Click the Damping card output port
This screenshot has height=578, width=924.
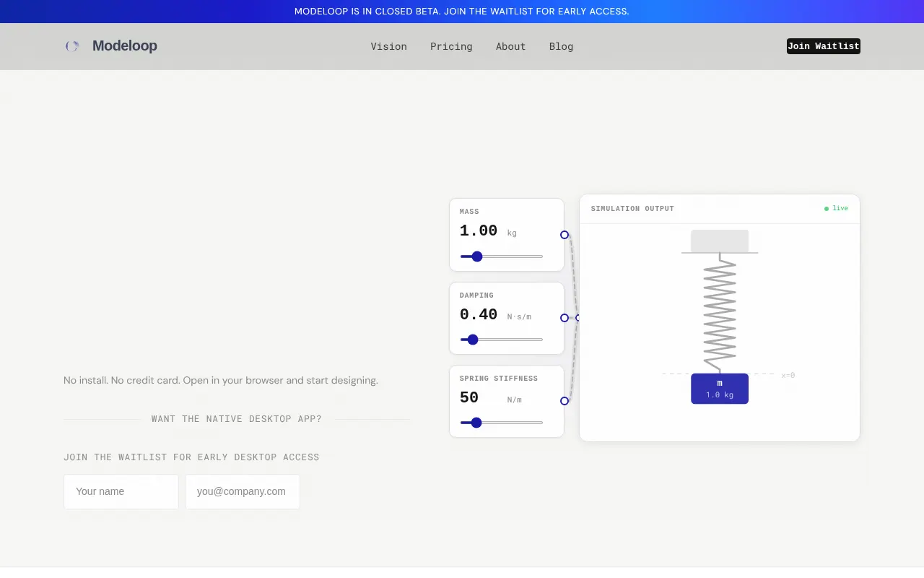[565, 318]
